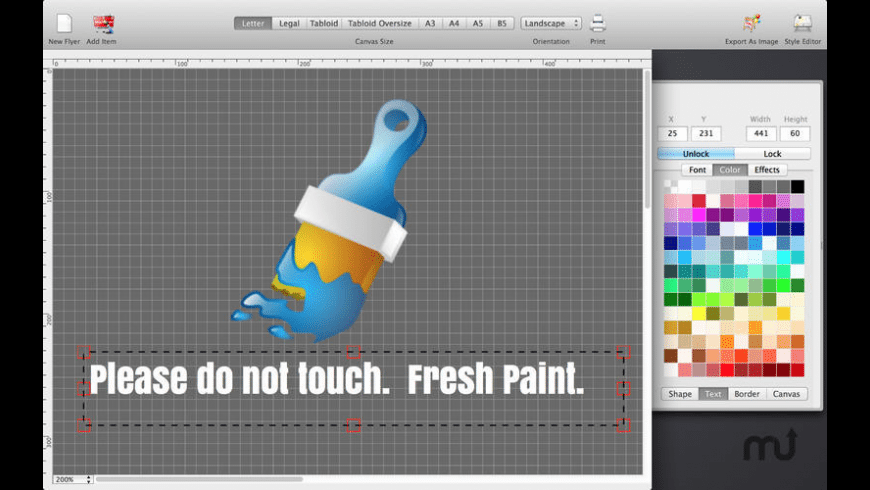The height and width of the screenshot is (490, 870).
Task: Select the Tabloid canvas size
Action: (323, 23)
